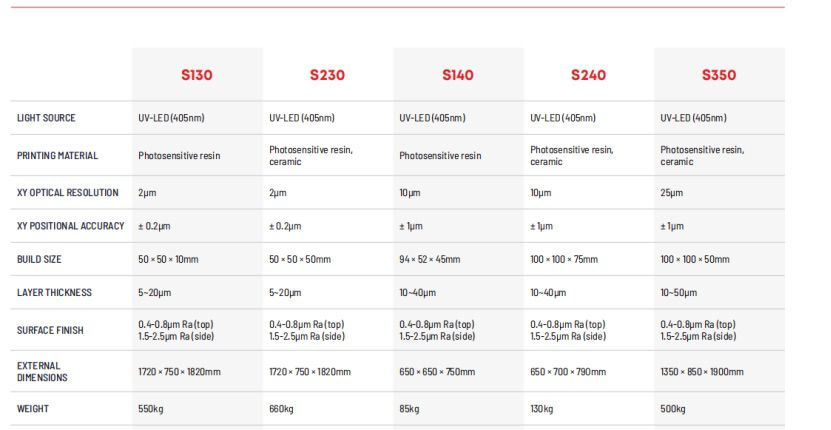Click the S230 column header

pos(327,75)
